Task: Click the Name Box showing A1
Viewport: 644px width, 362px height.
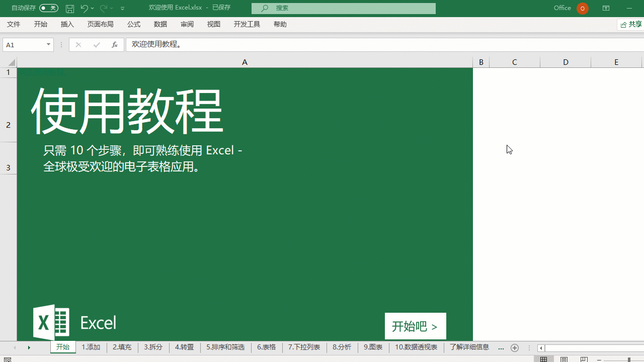Action: pyautogui.click(x=24, y=45)
